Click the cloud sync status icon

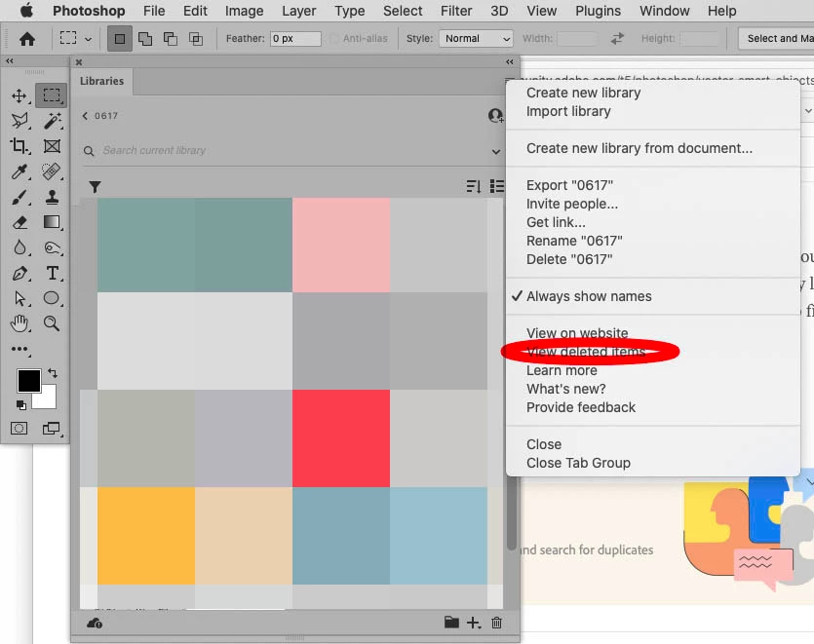[x=95, y=623]
